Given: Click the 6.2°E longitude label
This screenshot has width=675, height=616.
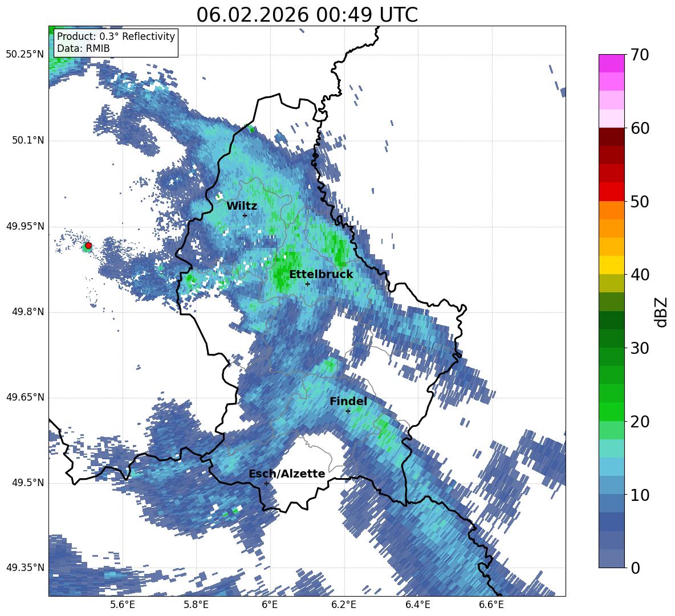Looking at the screenshot, I should pyautogui.click(x=344, y=605).
